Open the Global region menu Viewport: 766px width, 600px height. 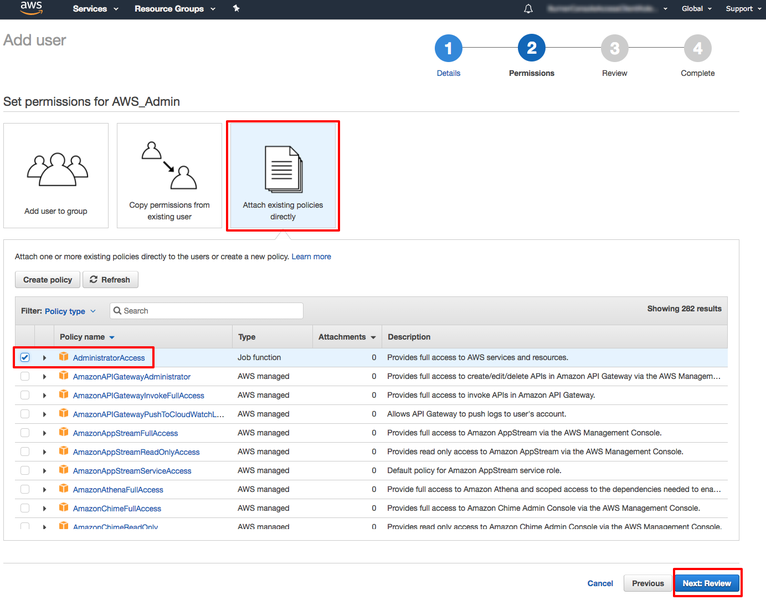point(697,9)
